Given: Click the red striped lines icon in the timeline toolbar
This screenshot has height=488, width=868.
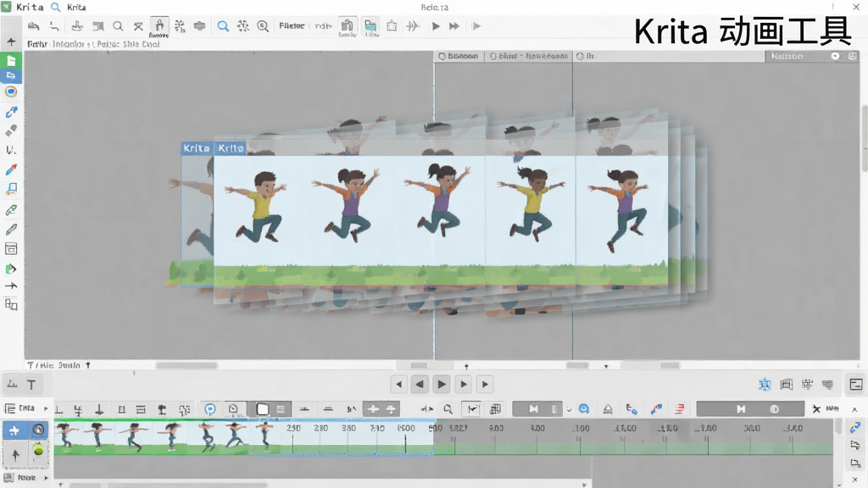Looking at the screenshot, I should pos(679,409).
